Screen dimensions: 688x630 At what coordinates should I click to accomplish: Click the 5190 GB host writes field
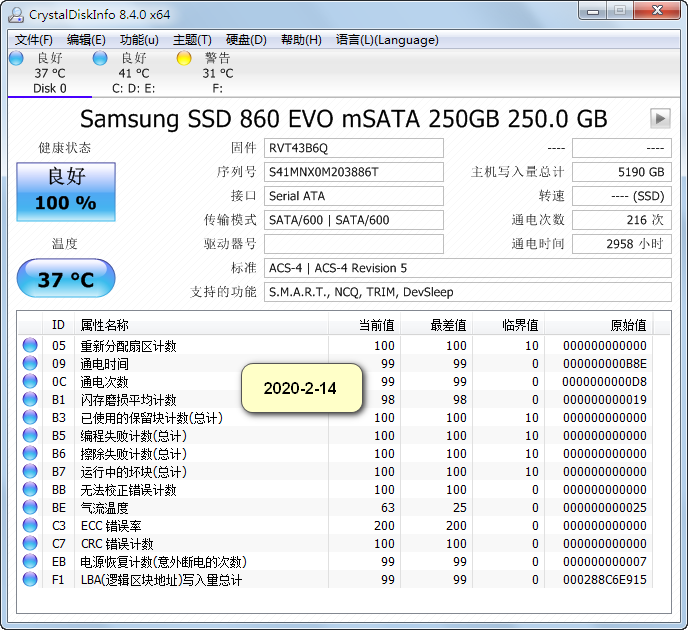point(622,172)
